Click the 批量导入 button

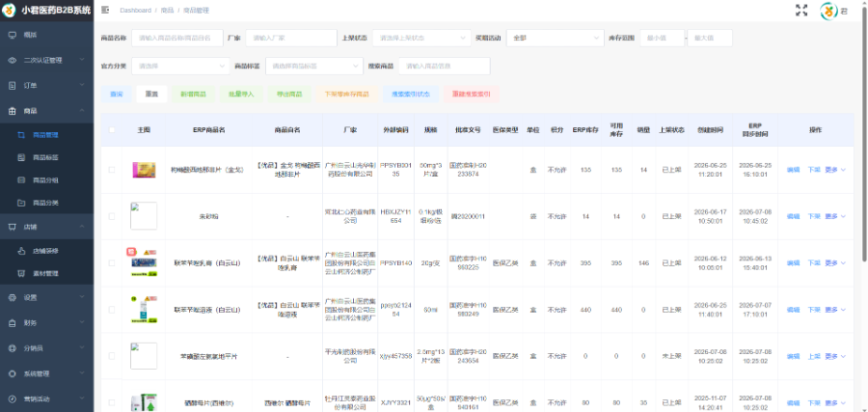click(241, 95)
